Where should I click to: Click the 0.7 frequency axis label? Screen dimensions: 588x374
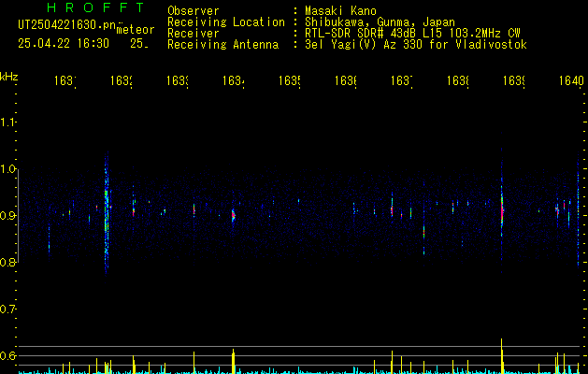[7, 309]
